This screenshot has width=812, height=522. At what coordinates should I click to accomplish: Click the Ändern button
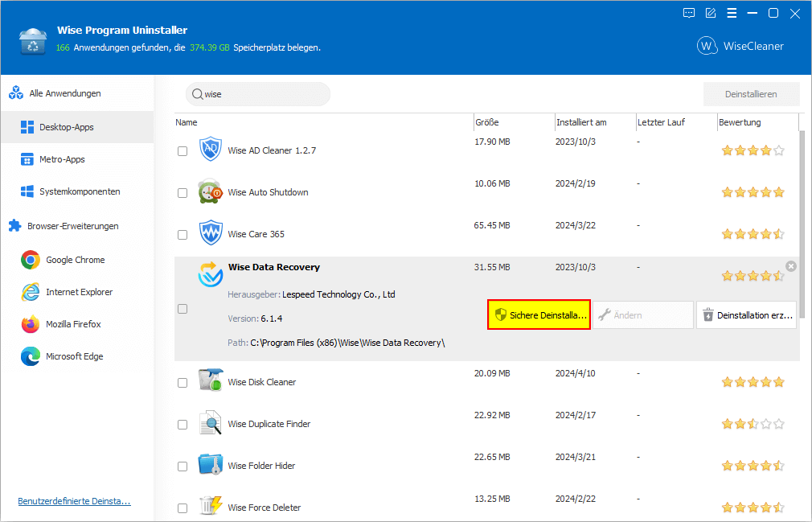[x=642, y=314]
